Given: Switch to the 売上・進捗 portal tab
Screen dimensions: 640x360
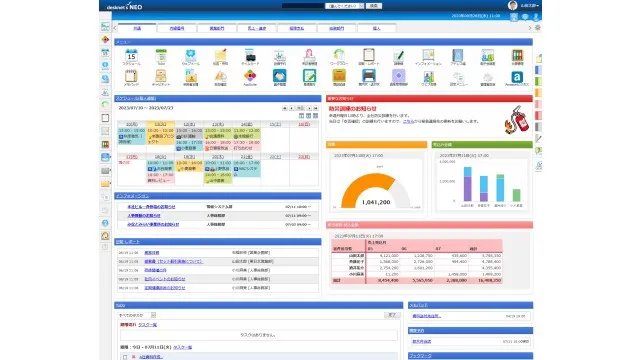Looking at the screenshot, I should (257, 28).
